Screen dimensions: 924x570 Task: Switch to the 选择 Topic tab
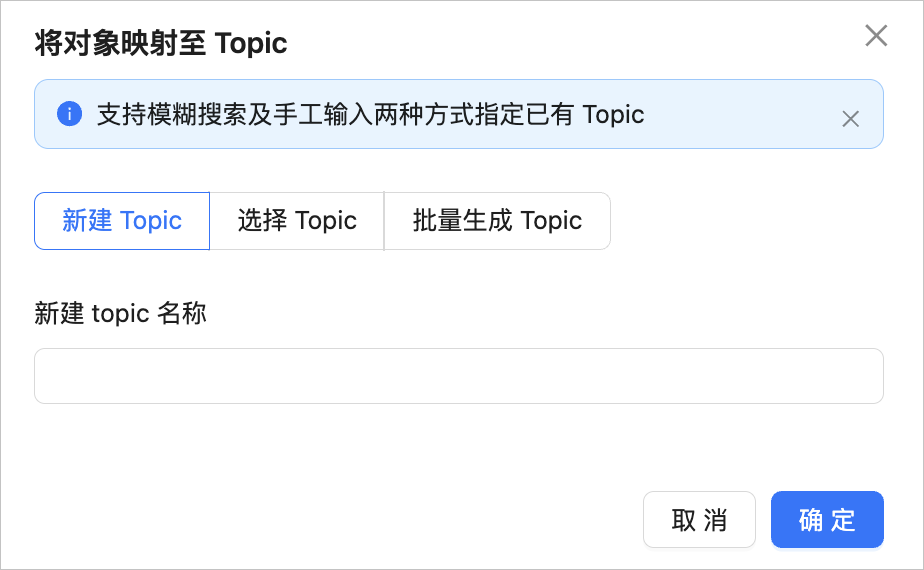pyautogui.click(x=297, y=221)
